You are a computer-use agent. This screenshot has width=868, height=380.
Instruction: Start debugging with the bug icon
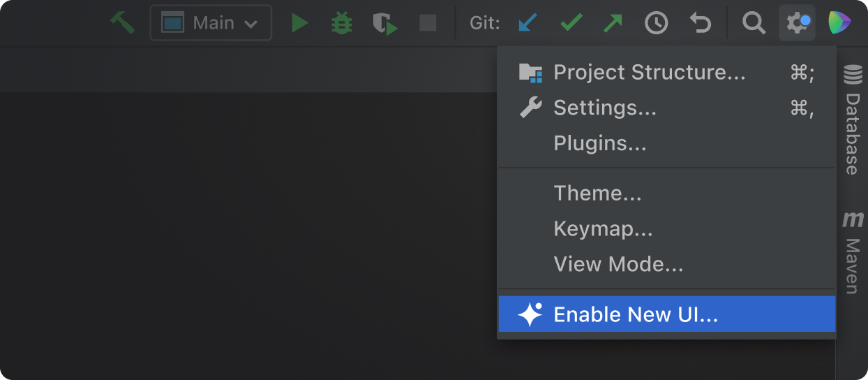[x=341, y=23]
